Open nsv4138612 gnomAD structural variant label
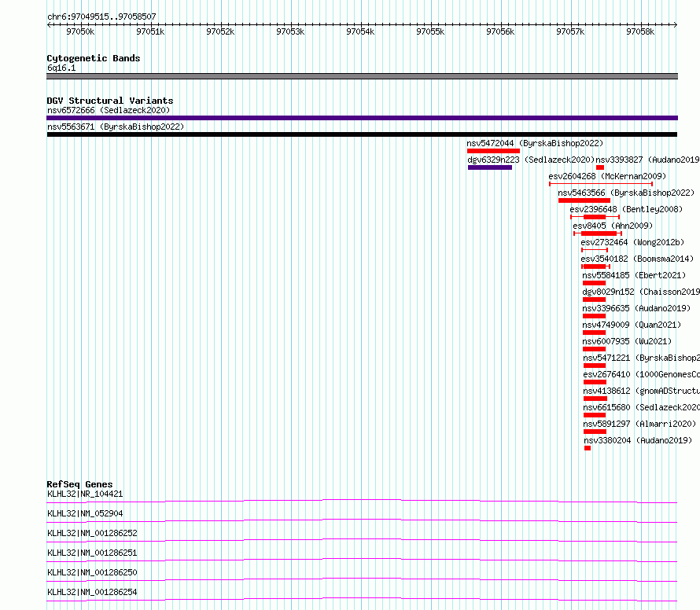 click(x=642, y=391)
